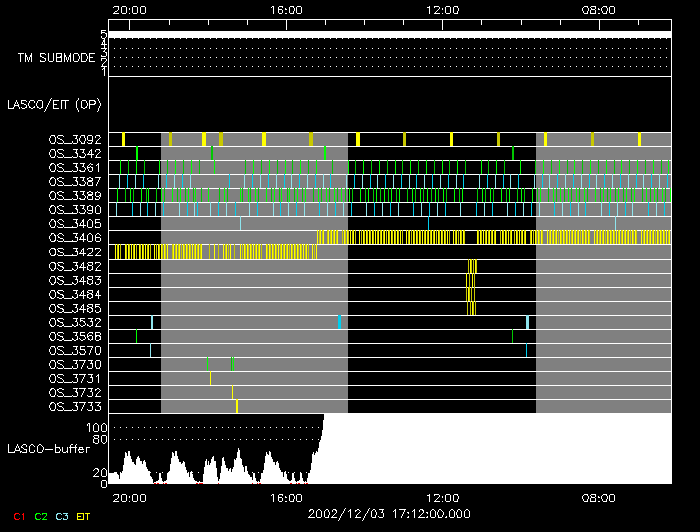Screen dimensions: 700x532
Task: Click the TM SUBMODE label
Action: click(x=56, y=58)
